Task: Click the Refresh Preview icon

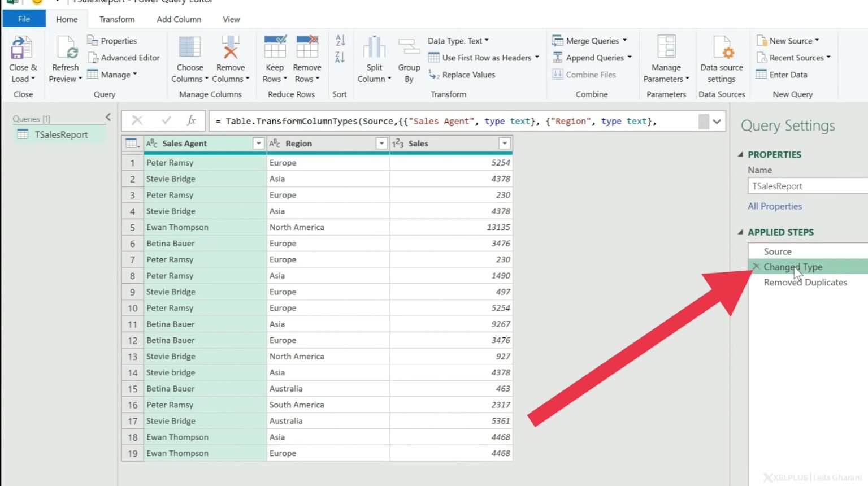Action: tap(67, 47)
